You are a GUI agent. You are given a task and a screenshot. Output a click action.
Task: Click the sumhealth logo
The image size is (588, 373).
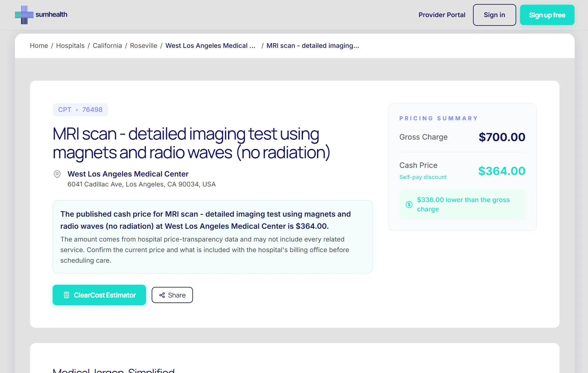(x=41, y=15)
